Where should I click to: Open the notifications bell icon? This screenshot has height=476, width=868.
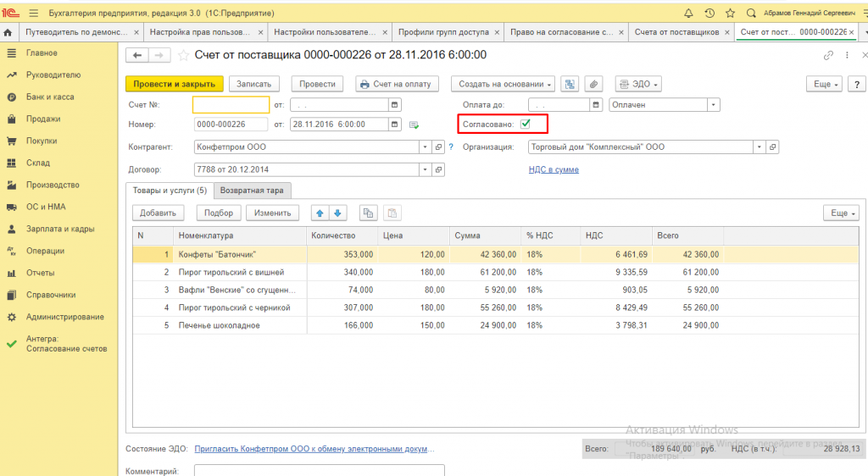click(x=687, y=13)
